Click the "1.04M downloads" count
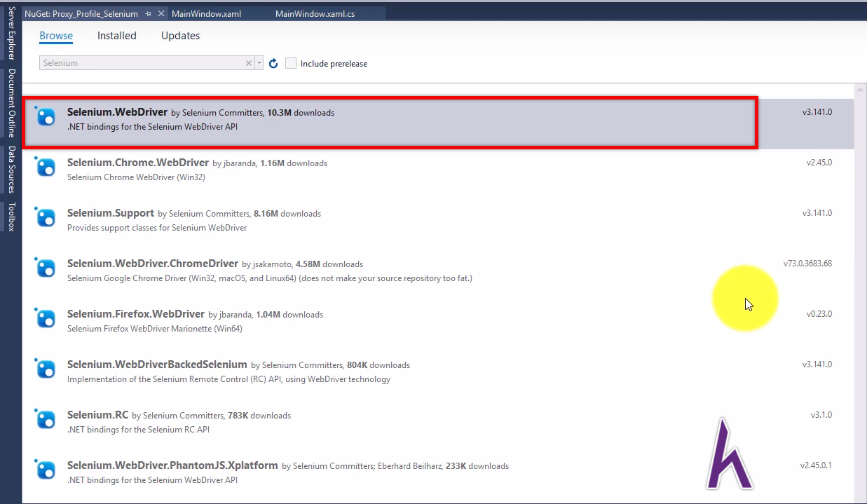The width and height of the screenshot is (867, 504). click(289, 315)
